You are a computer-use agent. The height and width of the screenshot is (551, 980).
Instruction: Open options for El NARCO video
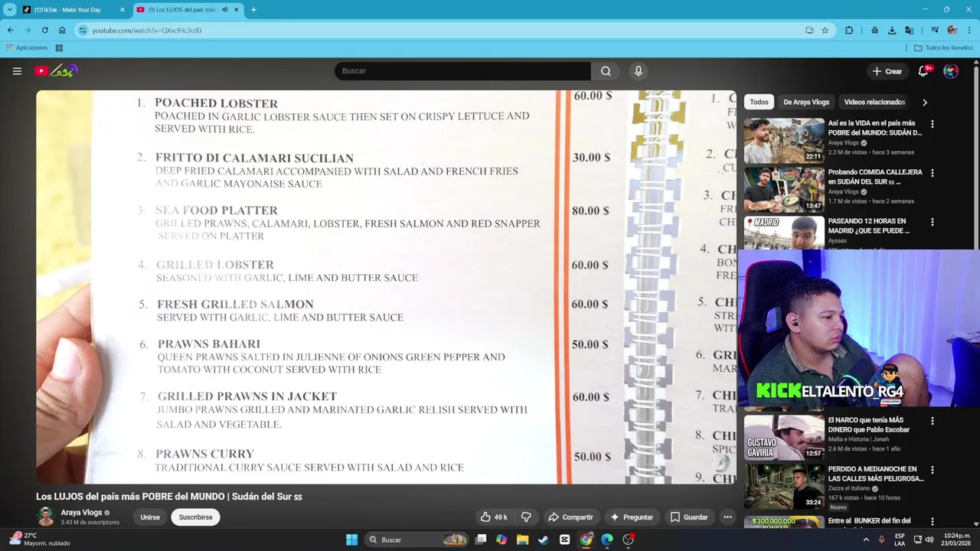click(932, 421)
